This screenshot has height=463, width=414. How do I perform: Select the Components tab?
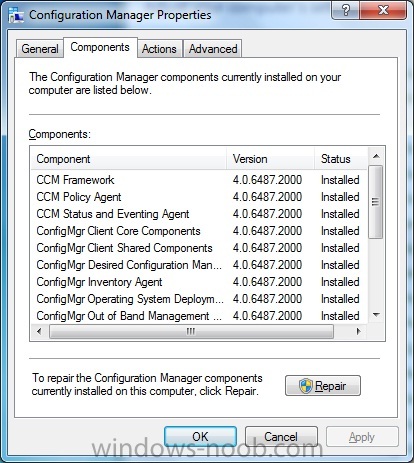pos(100,47)
